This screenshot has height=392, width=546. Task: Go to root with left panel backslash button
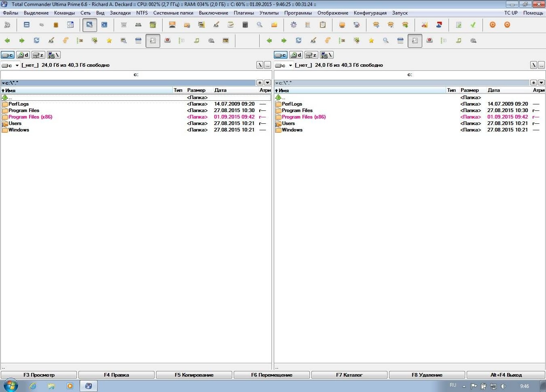point(260,65)
